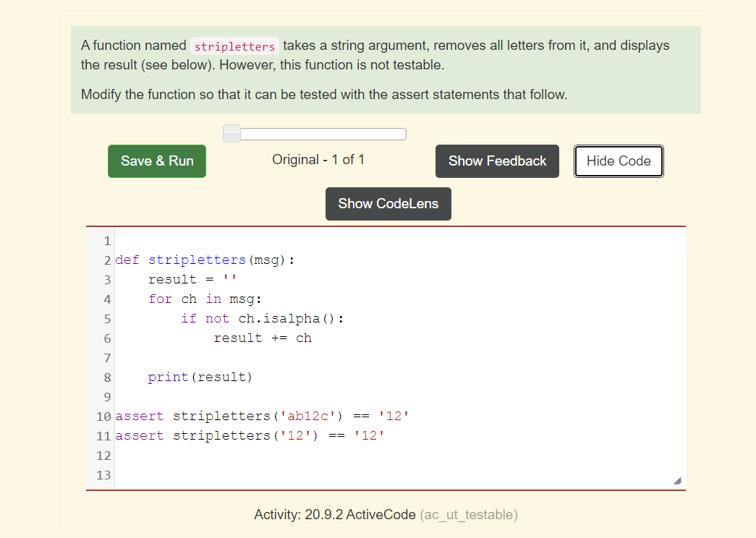Click the Save & Run button
The image size is (756, 538).
(x=156, y=161)
